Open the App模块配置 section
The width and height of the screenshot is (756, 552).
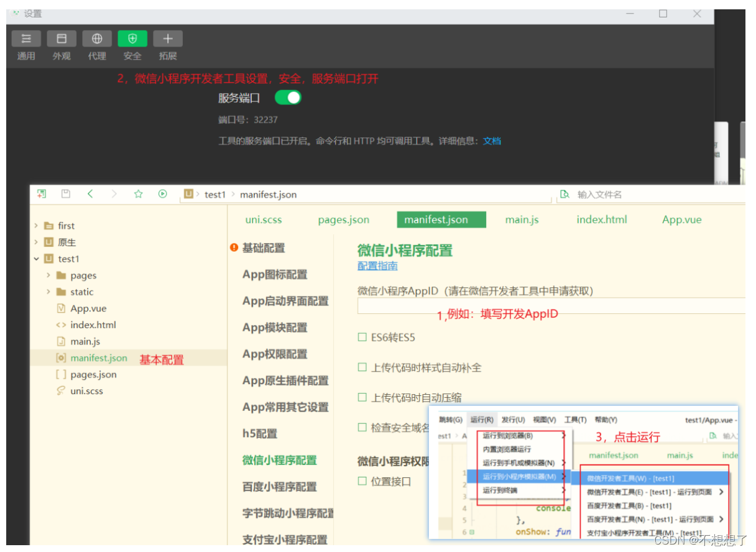coord(275,328)
